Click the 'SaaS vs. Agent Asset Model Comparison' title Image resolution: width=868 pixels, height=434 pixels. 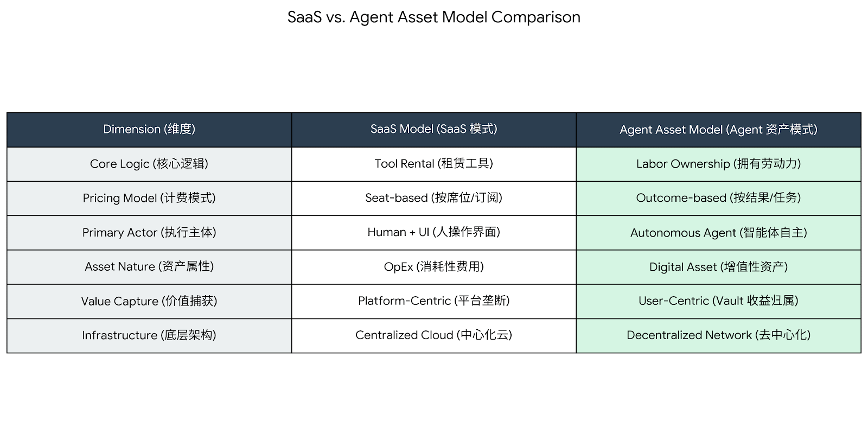tap(433, 17)
